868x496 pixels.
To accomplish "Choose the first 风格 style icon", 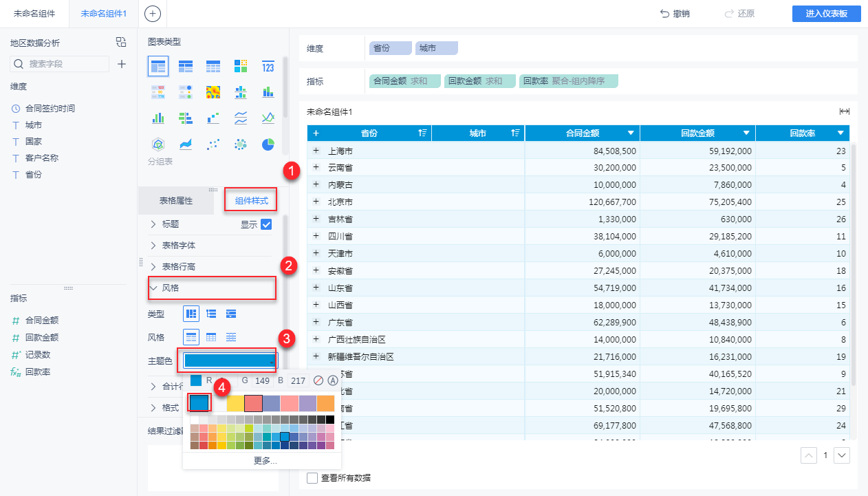I will pyautogui.click(x=191, y=337).
